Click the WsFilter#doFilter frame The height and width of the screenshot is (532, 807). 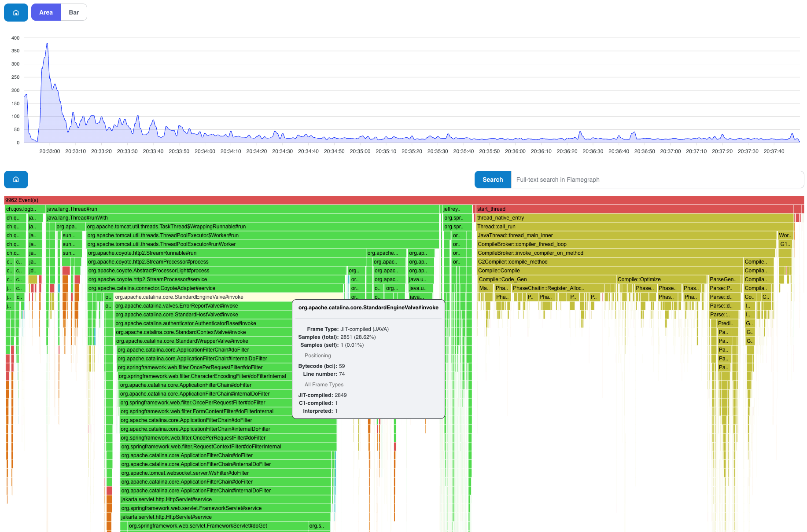coord(225,473)
